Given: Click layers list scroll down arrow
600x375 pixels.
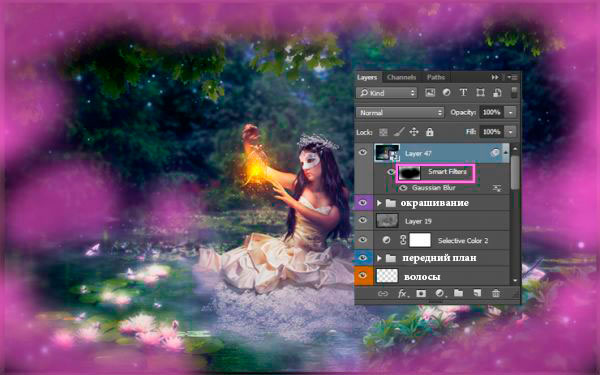Looking at the screenshot, I should coord(515,280).
